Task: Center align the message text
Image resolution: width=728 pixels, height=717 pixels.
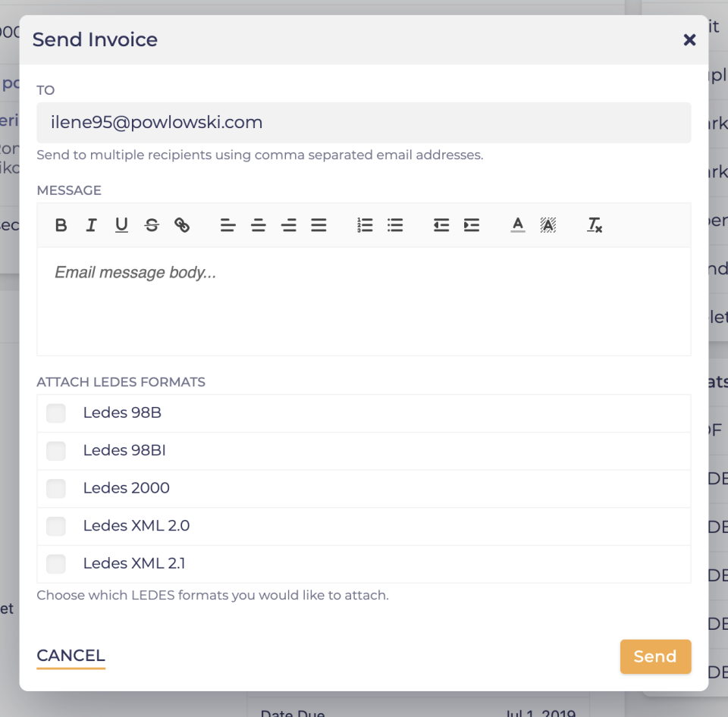Action: click(x=258, y=225)
